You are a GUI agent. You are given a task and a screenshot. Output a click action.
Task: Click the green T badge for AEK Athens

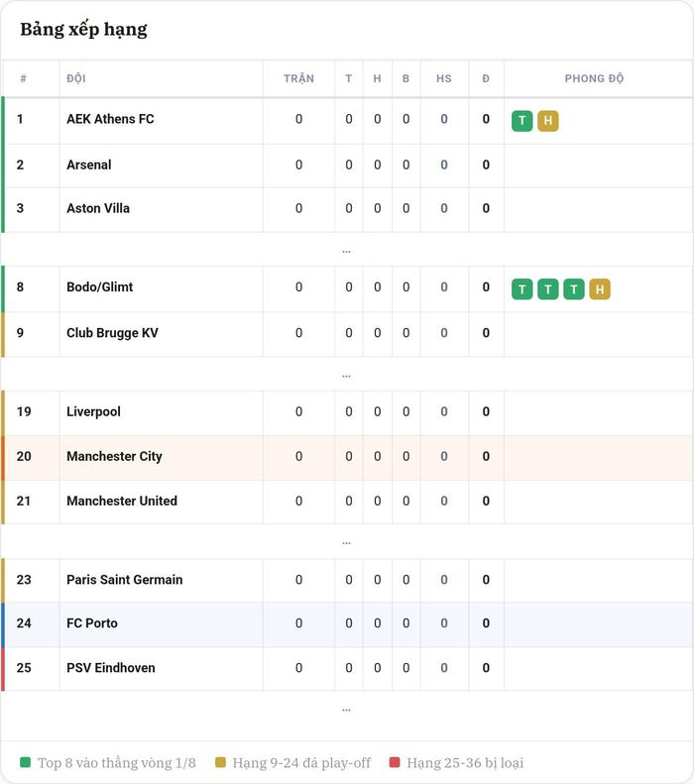click(x=522, y=121)
